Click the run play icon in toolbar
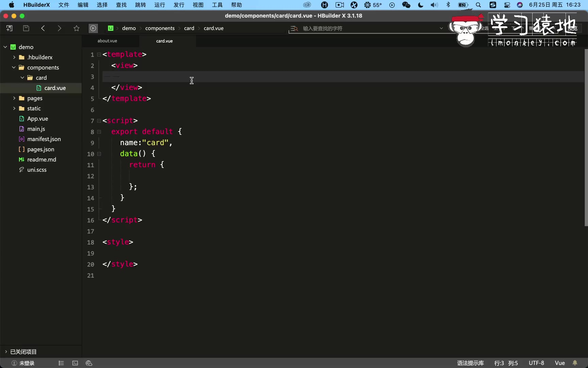 click(93, 28)
